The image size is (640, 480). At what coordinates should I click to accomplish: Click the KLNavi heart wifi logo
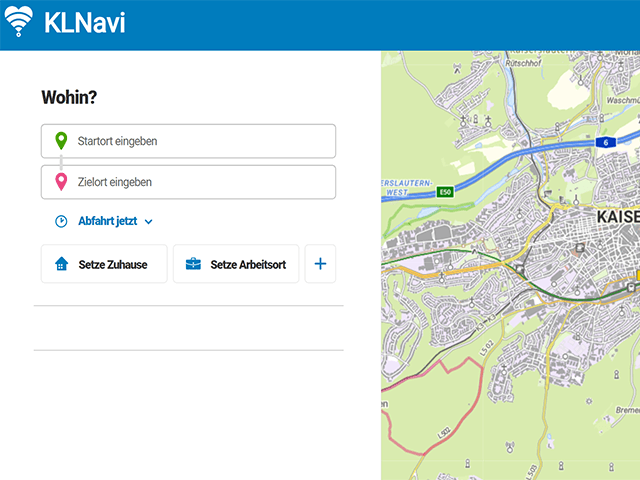[19, 22]
